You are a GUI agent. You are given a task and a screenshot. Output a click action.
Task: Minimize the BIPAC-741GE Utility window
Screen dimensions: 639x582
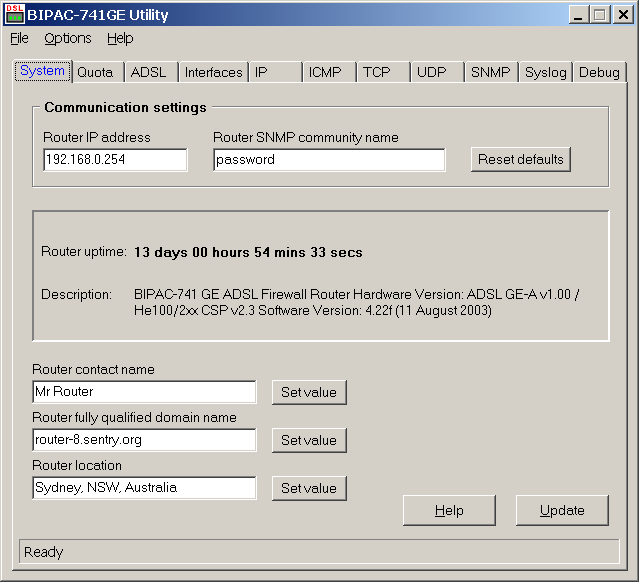(x=578, y=15)
